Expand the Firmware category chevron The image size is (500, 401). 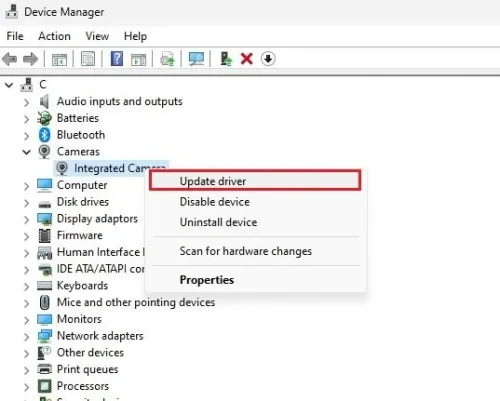(x=27, y=236)
